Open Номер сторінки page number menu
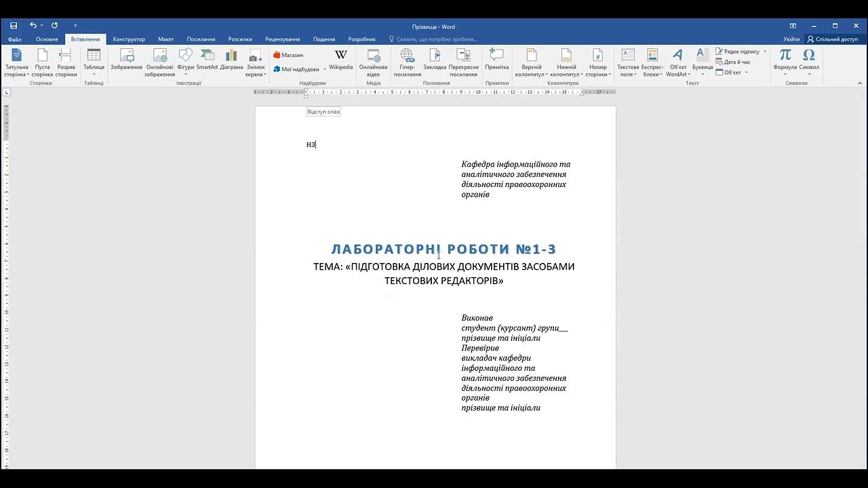 598,63
